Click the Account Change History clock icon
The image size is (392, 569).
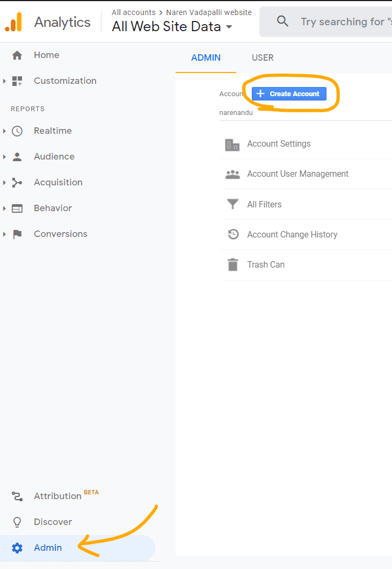pos(233,234)
